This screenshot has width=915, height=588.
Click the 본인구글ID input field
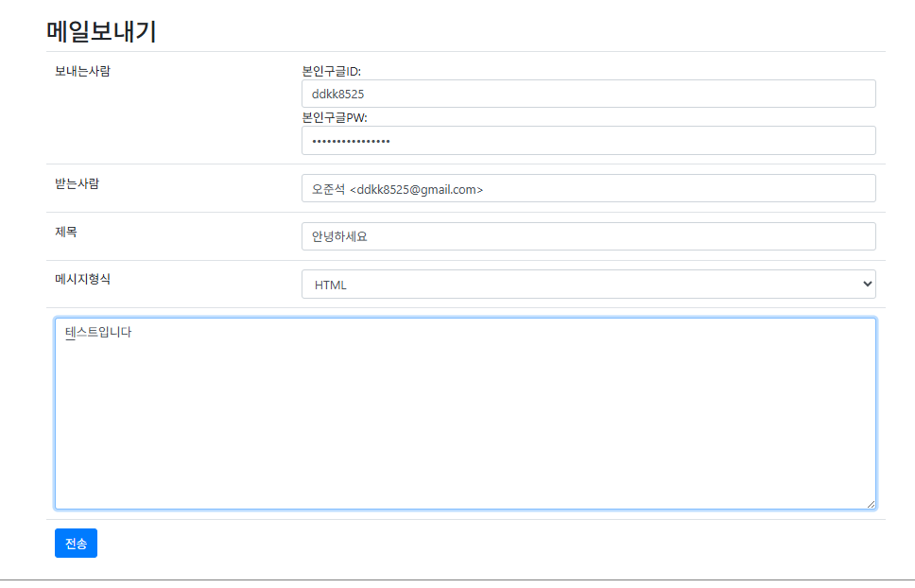588,94
